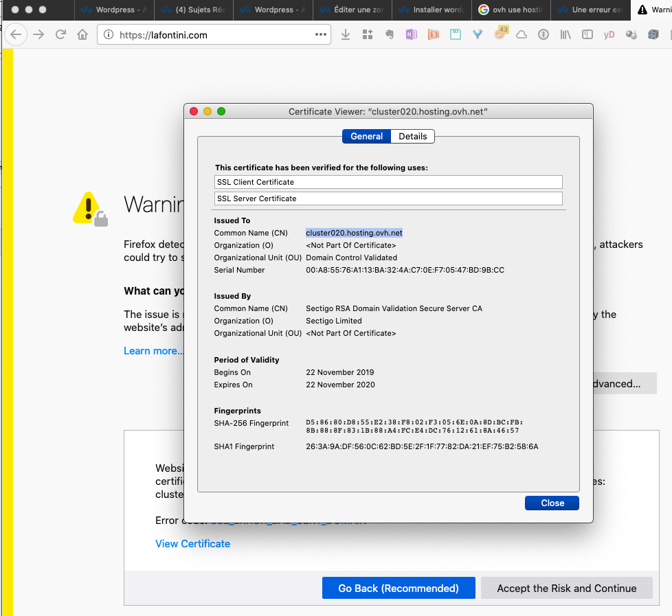
Task: Open the Library bookshelf icon
Action: click(565, 35)
